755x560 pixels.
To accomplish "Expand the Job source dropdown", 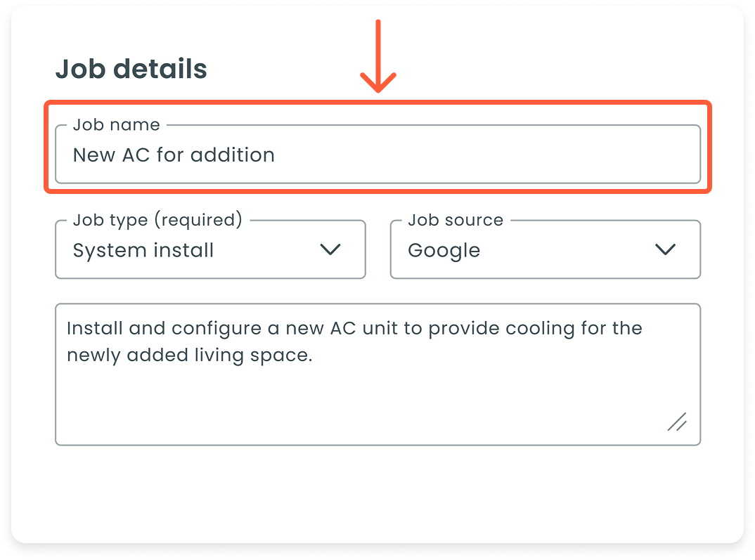I will pyautogui.click(x=545, y=250).
